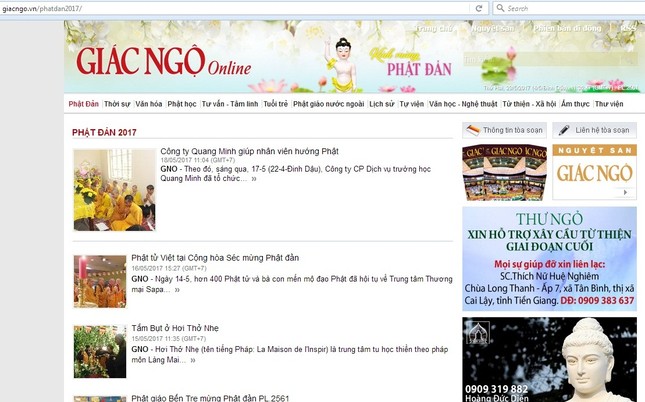Open the Thư Ngỏ charity bridge advertisement
Viewport: 645px width, 402px height.
(549, 258)
